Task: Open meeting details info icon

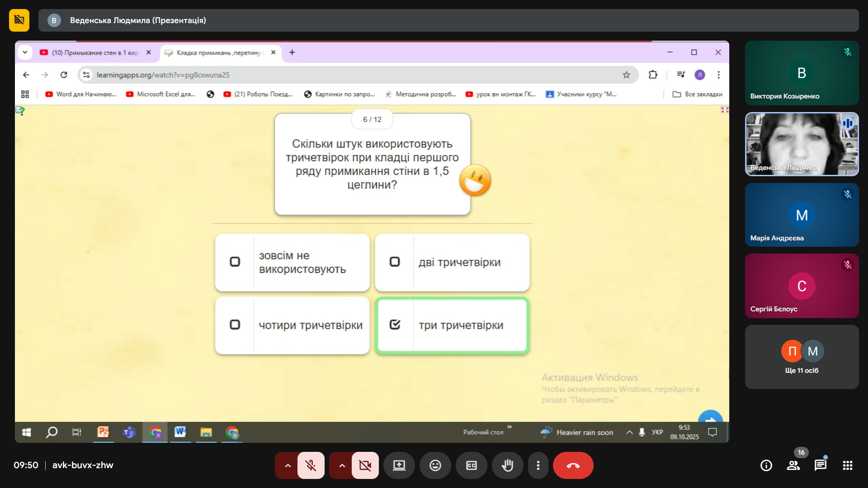Action: click(x=766, y=465)
